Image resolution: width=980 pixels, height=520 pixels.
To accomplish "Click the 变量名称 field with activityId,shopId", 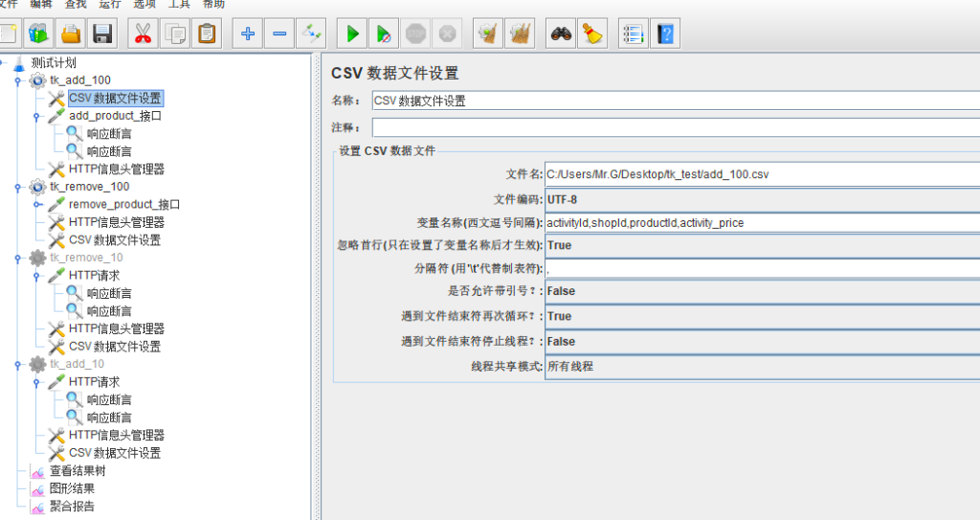I will (762, 223).
